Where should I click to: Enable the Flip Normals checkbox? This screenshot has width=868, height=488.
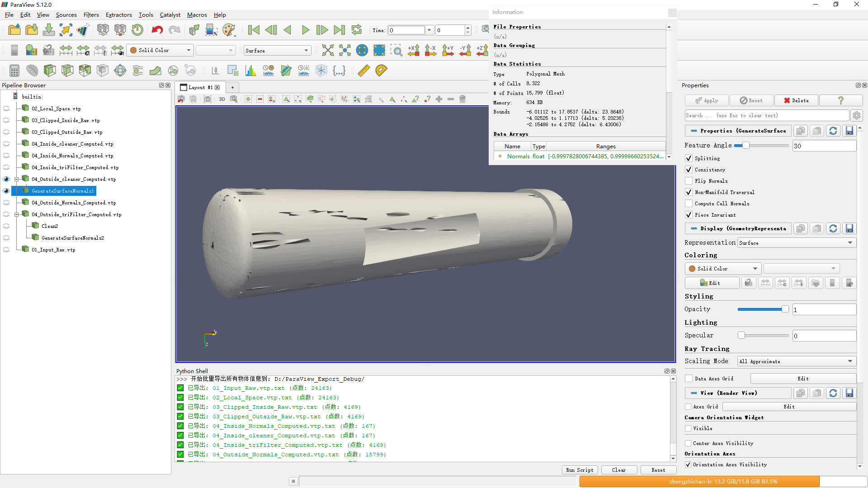click(x=689, y=181)
